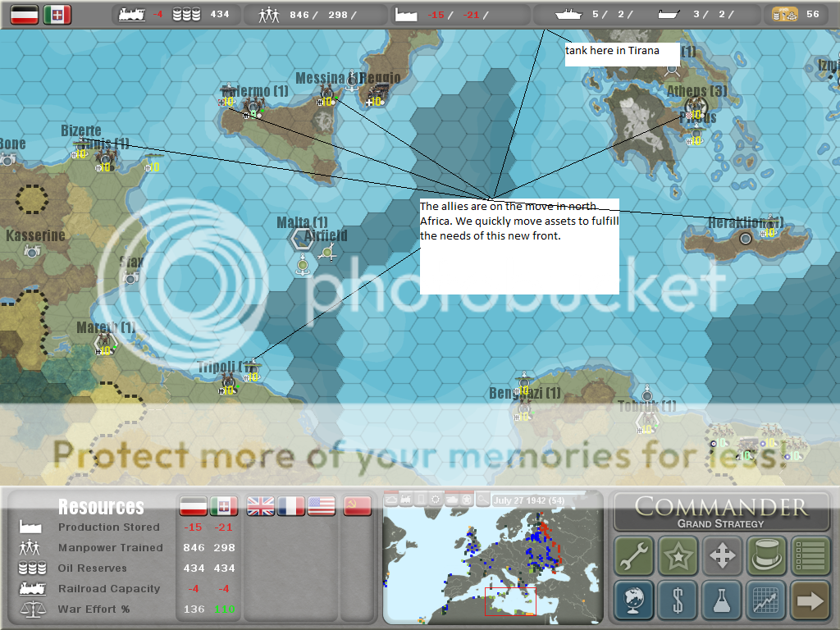The height and width of the screenshot is (630, 840).
Task: Click the arrow end turn button
Action: click(810, 600)
